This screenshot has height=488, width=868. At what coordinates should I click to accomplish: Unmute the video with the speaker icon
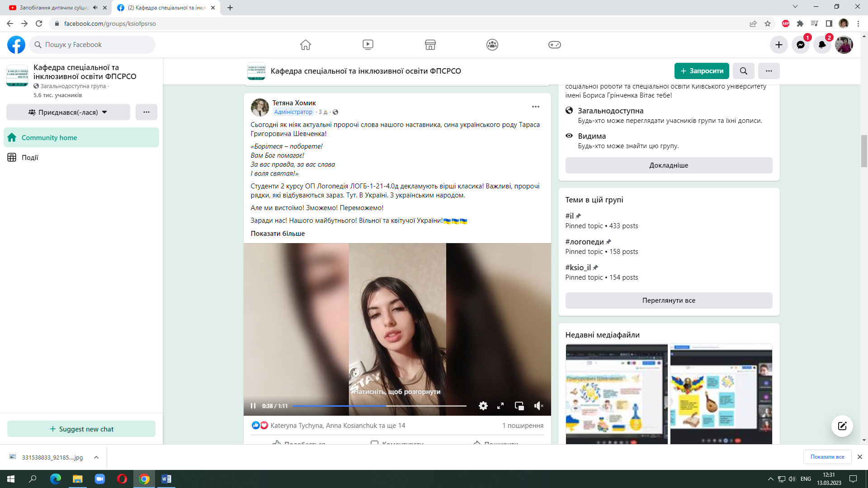pos(538,406)
